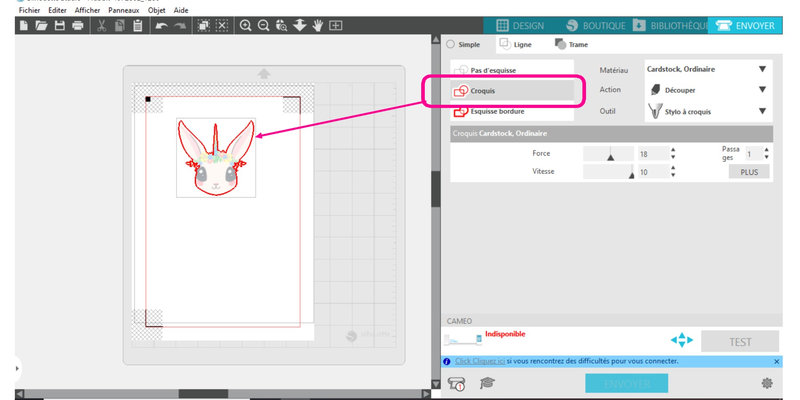Open the settings gear in send panel

pyautogui.click(x=767, y=383)
